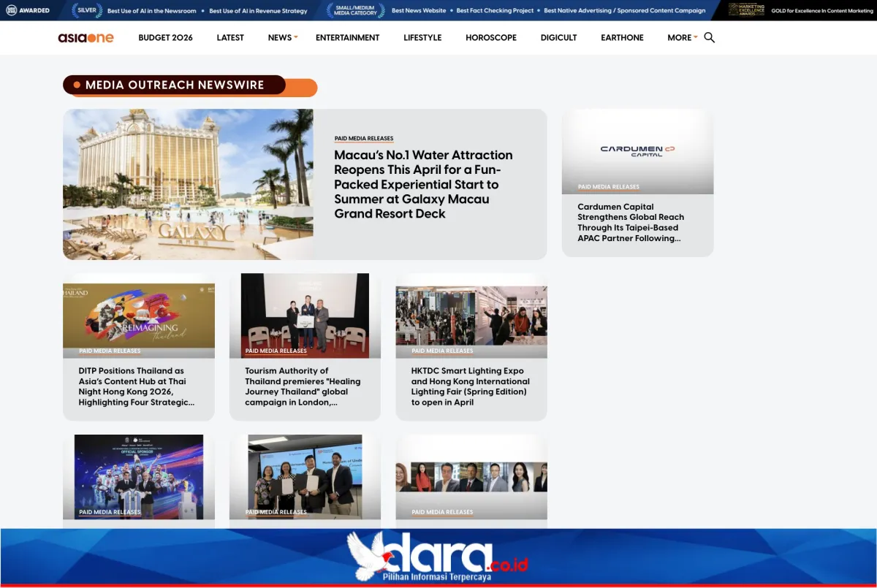Click the Silver award badge in top banner
The image size is (877, 588).
pyautogui.click(x=87, y=10)
